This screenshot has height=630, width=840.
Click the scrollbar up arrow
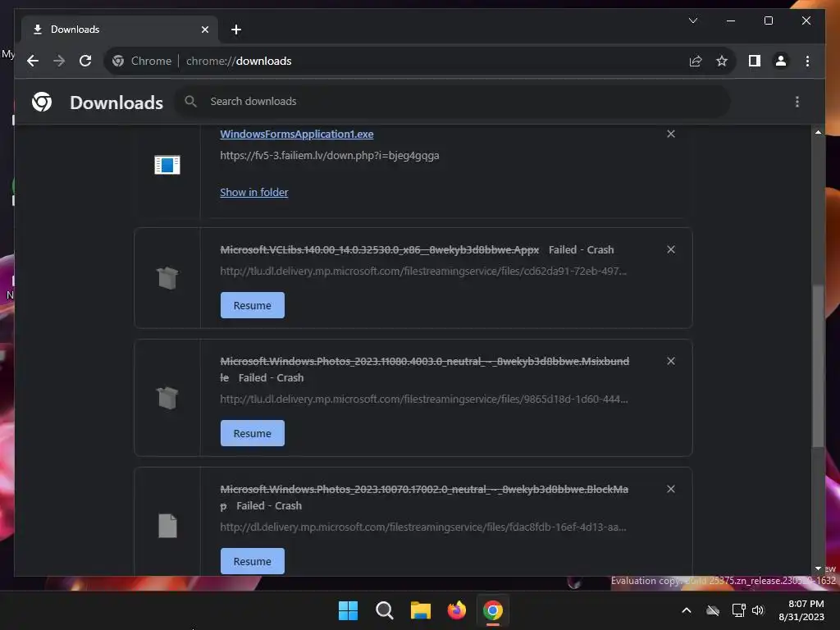[x=818, y=132]
